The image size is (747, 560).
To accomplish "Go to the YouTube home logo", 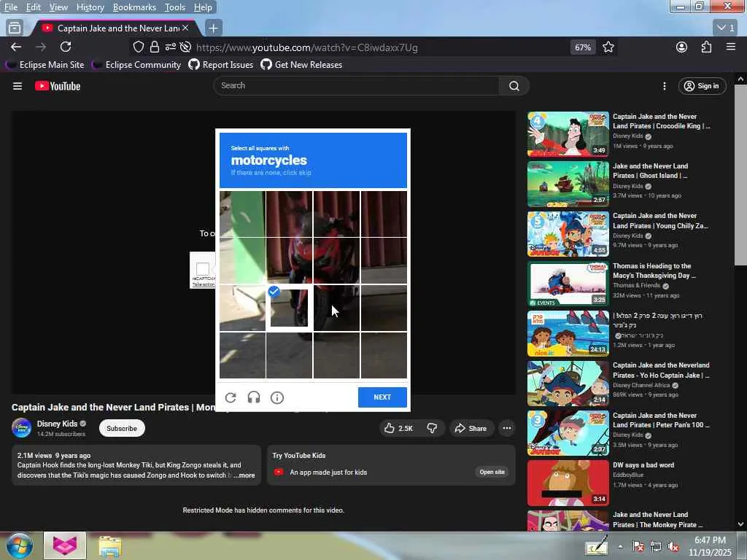I will pyautogui.click(x=58, y=86).
